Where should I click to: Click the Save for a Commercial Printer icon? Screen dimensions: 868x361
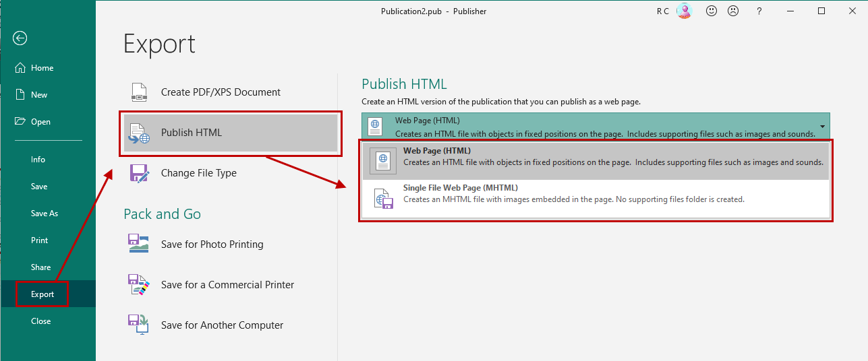point(139,285)
